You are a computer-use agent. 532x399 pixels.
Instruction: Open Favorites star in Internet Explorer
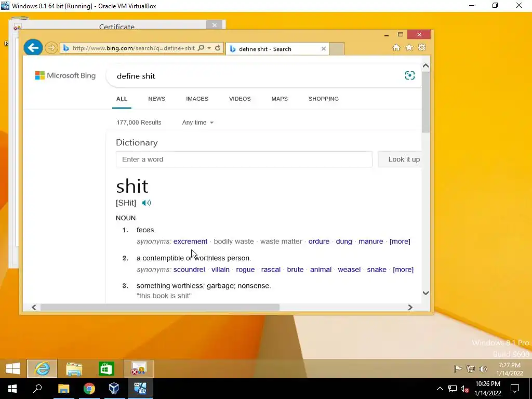(409, 47)
